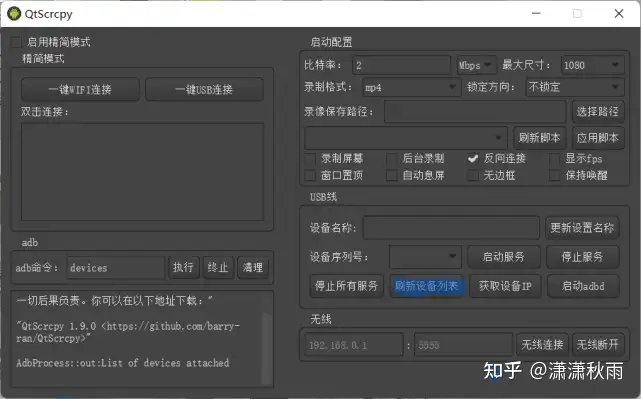Focus the 设备名称 input field
Image resolution: width=641 pixels, height=399 pixels.
451,228
